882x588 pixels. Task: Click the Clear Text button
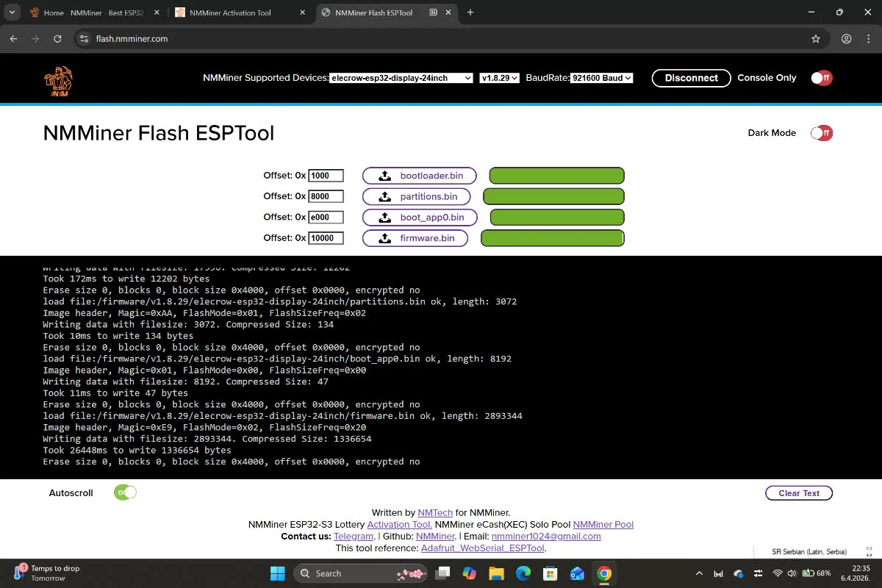tap(798, 493)
